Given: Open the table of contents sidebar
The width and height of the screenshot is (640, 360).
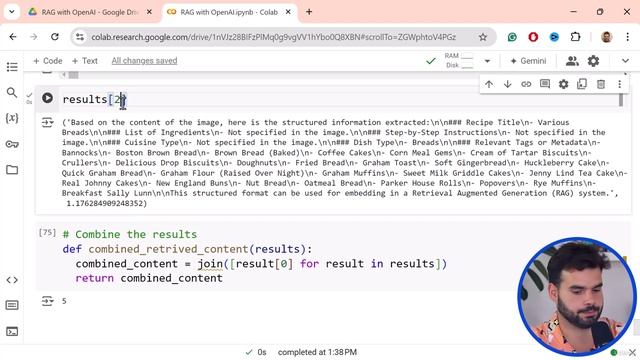Looking at the screenshot, I should click(12, 67).
